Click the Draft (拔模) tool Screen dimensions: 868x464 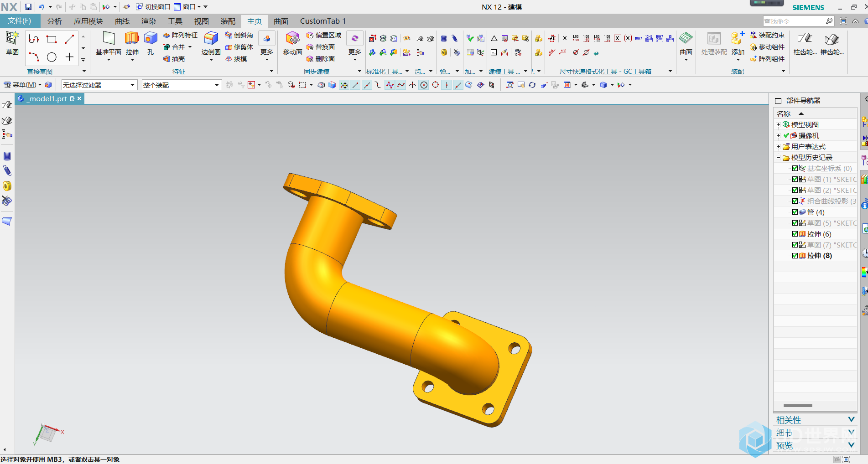tap(236, 59)
